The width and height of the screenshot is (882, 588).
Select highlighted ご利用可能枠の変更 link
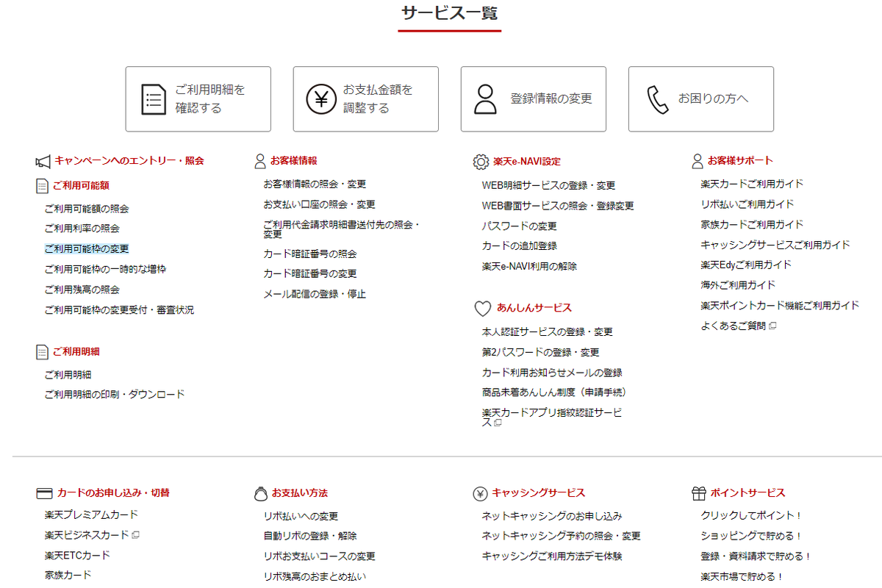click(87, 249)
